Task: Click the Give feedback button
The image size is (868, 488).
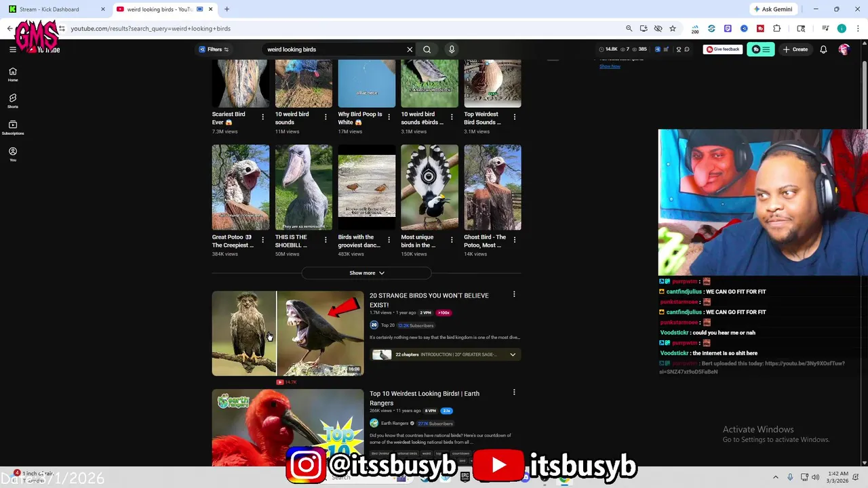Action: 722,49
